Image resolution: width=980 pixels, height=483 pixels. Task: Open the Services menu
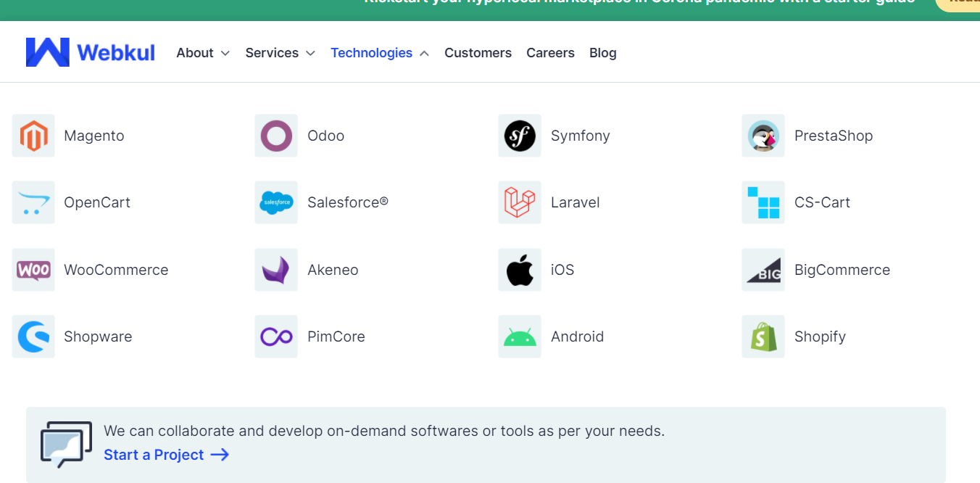tap(272, 53)
